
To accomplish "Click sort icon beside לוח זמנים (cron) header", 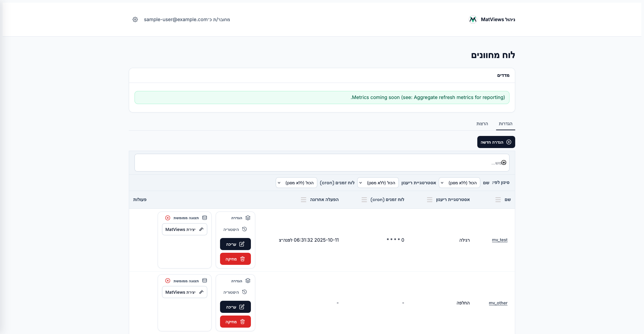I will click(364, 200).
